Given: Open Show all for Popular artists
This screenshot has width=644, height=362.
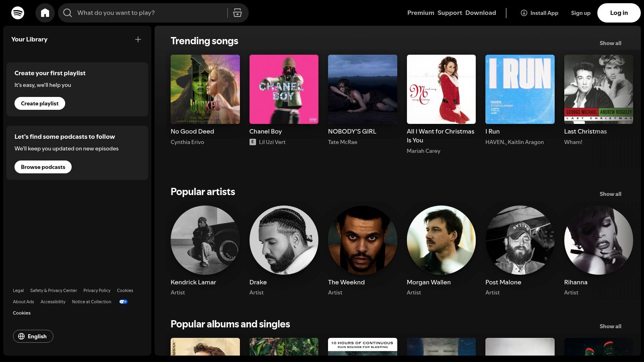Looking at the screenshot, I should pyautogui.click(x=610, y=194).
